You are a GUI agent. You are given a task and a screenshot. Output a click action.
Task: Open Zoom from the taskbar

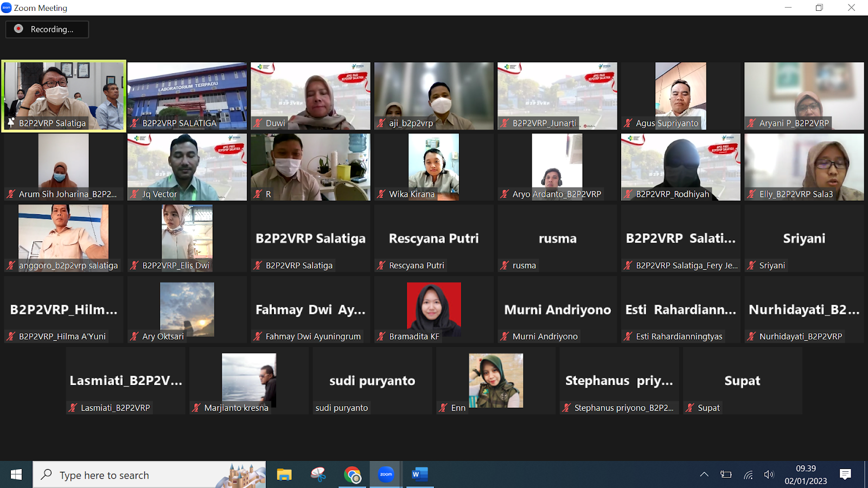pos(386,475)
